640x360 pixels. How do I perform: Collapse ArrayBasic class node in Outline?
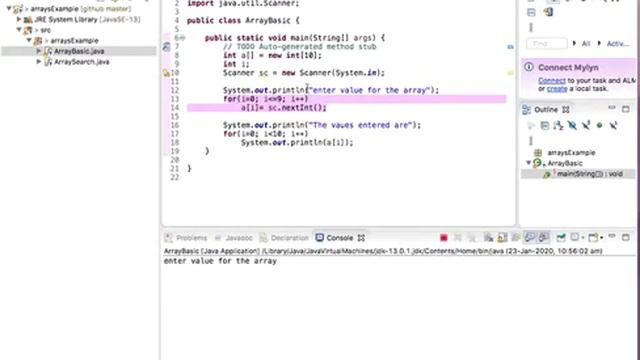[529, 163]
